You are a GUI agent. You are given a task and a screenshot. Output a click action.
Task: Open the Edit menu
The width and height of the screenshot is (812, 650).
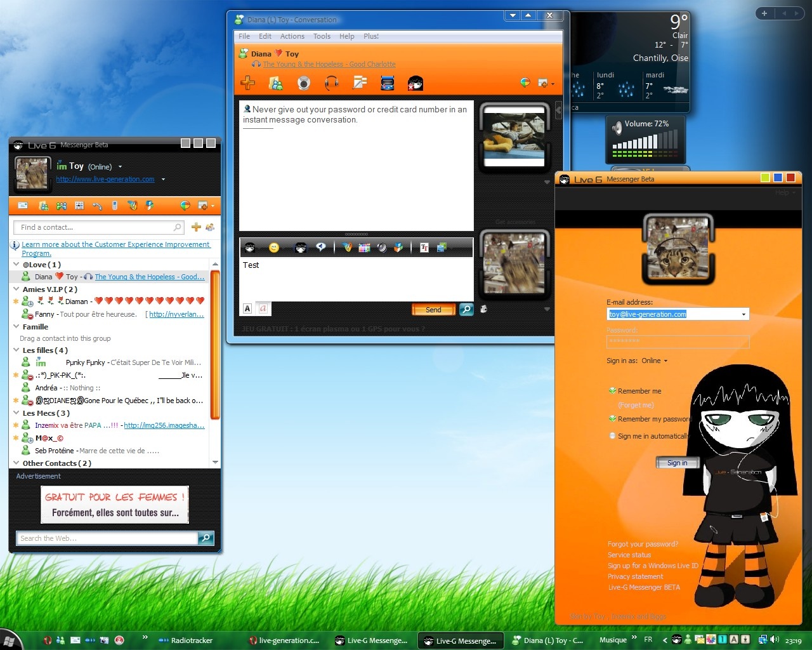point(265,36)
